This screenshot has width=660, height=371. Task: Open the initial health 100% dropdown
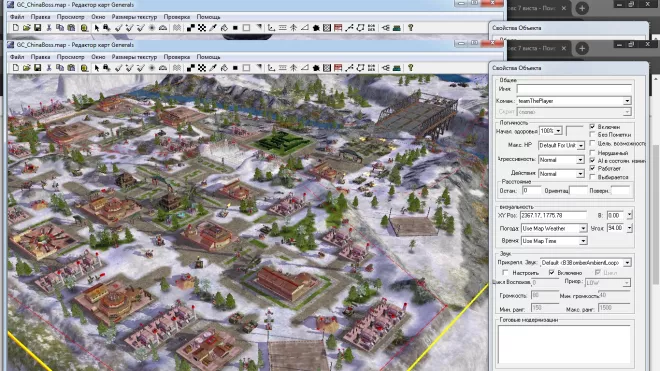[558, 131]
